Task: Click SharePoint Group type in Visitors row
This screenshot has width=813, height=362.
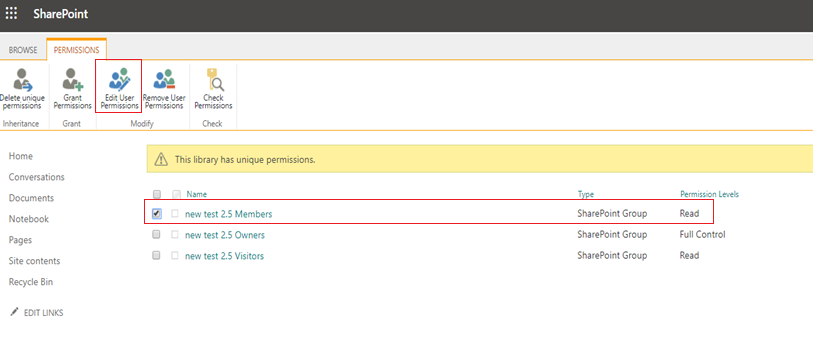Action: (x=612, y=255)
